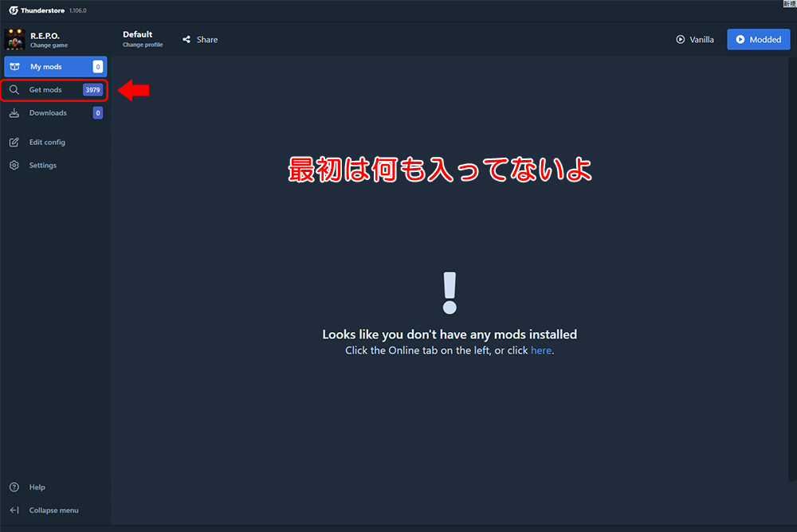
Task: Click the Get mods magnifier icon
Action: 14,90
